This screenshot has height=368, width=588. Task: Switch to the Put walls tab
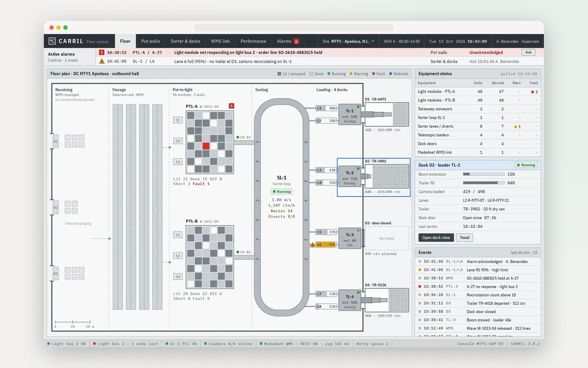[x=151, y=41]
